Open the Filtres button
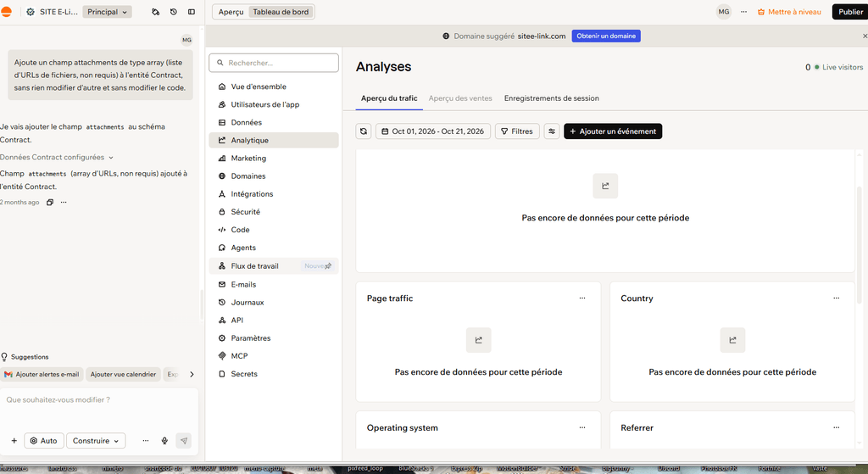Viewport: 868px width, 474px height. point(517,131)
